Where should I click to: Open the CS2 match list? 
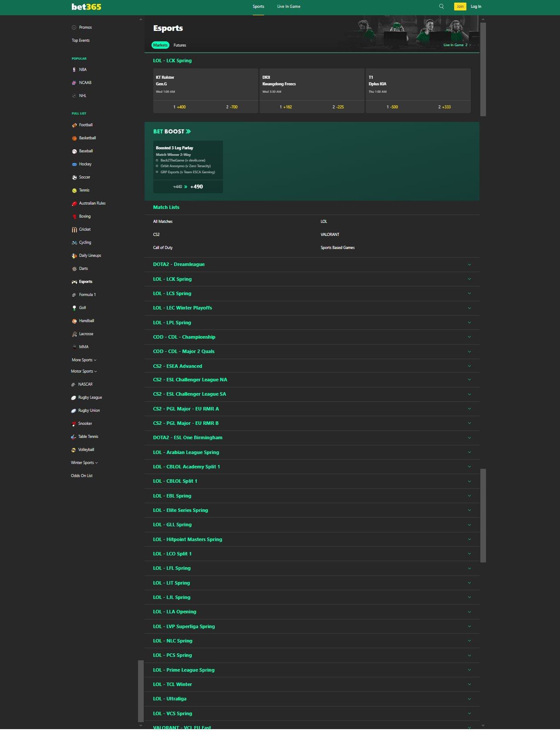(156, 235)
